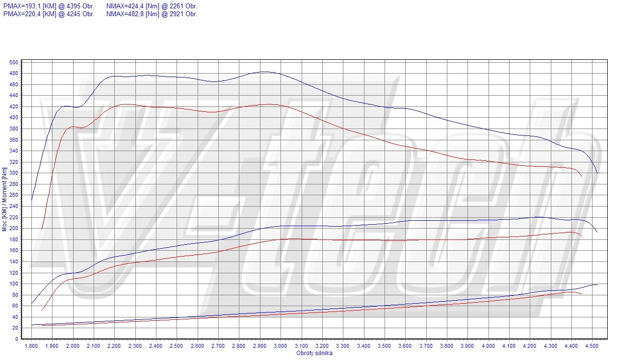Click the 2.700 tick on the engine speed axis

218,346
